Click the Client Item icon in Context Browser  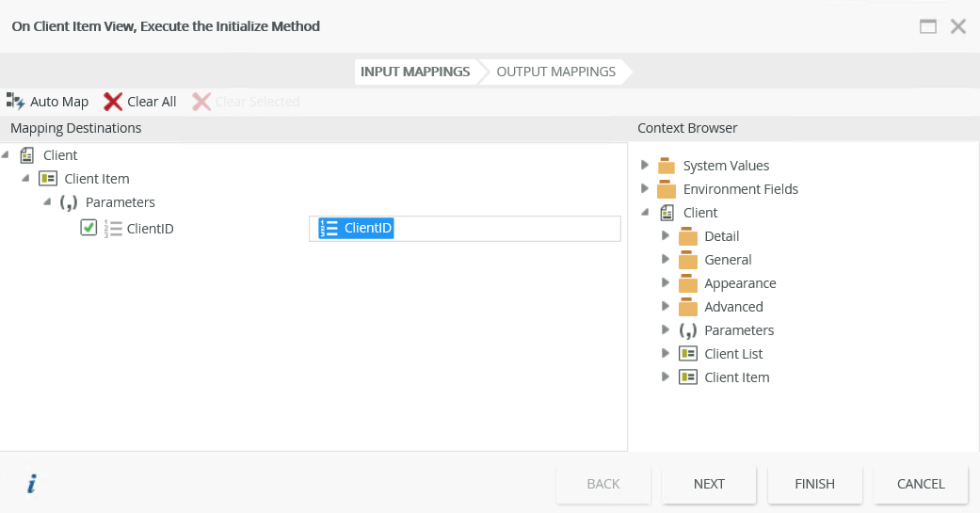coord(688,377)
